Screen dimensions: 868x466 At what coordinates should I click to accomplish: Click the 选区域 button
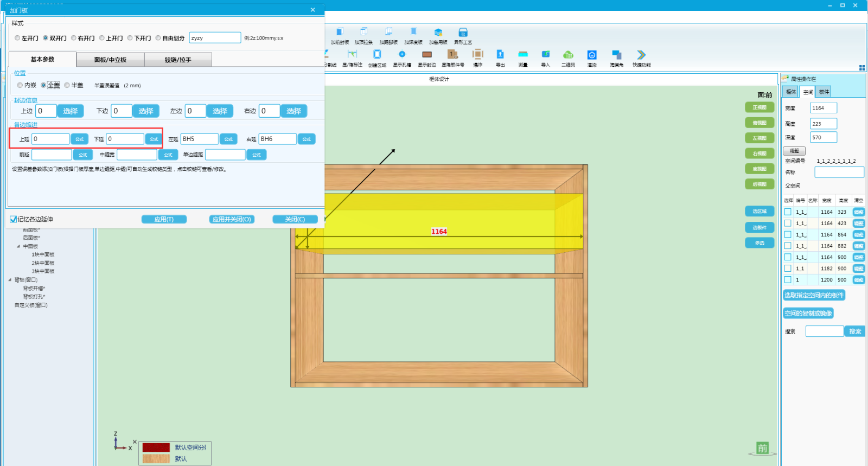(x=759, y=212)
